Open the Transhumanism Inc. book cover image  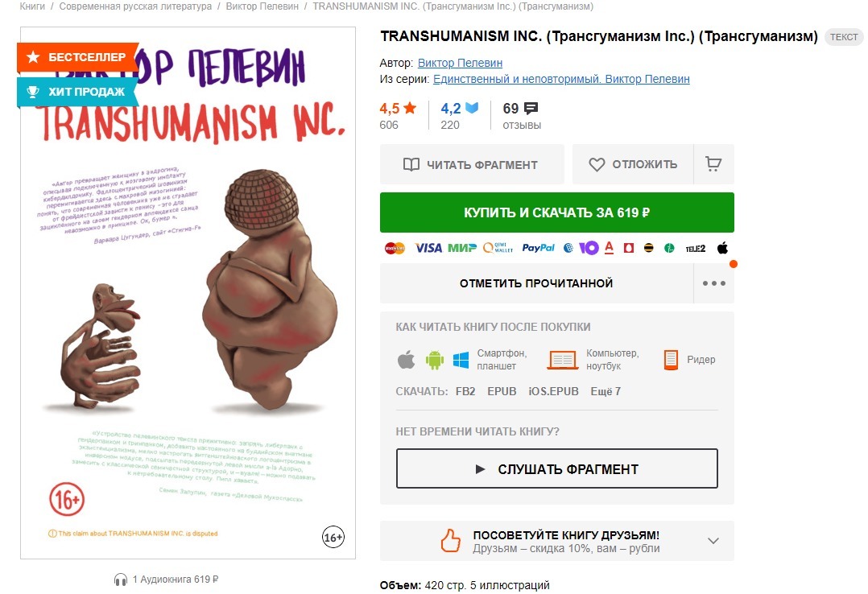(x=188, y=293)
